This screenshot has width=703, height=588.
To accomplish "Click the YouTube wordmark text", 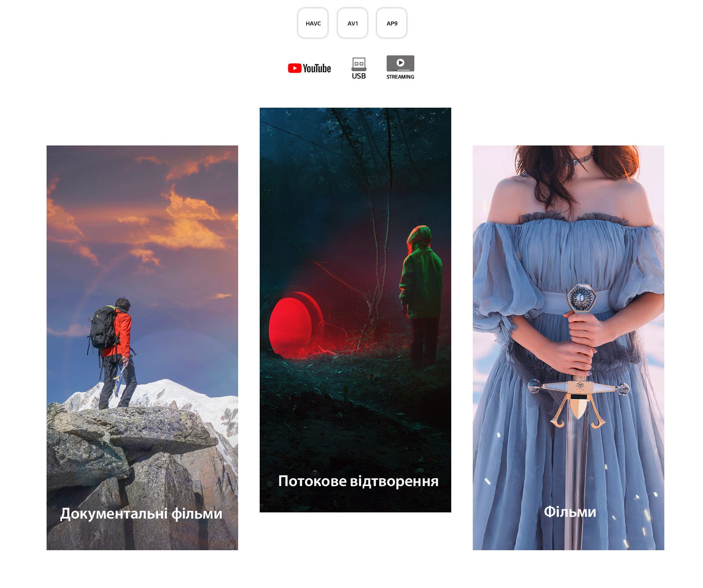I will (x=317, y=69).
